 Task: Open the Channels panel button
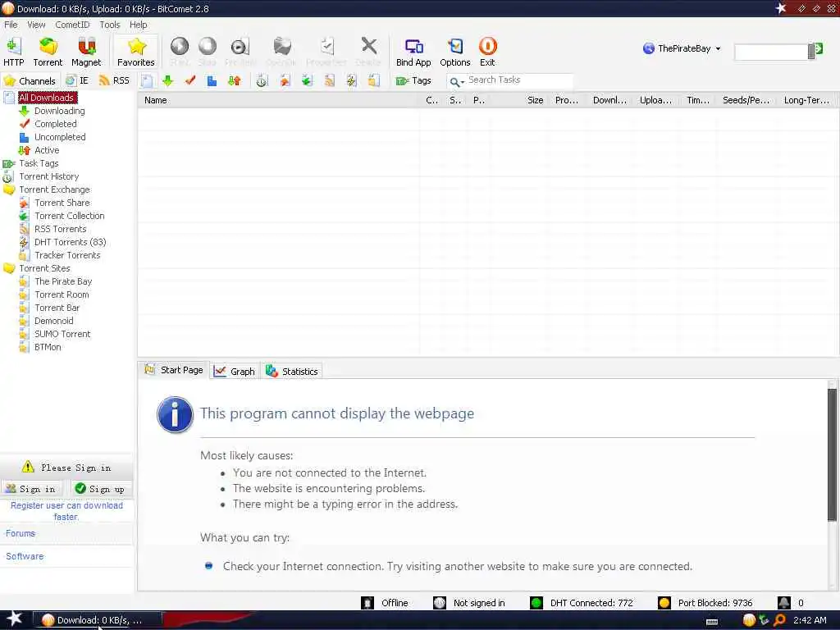click(x=30, y=81)
